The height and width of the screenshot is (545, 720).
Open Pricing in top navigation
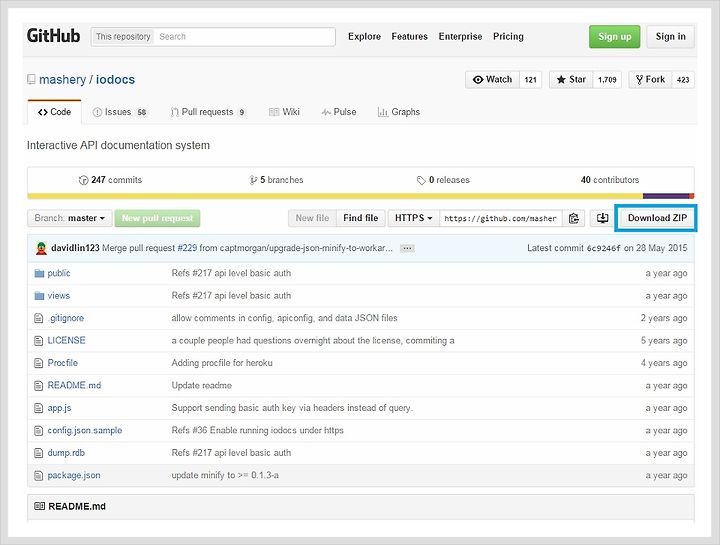(508, 36)
